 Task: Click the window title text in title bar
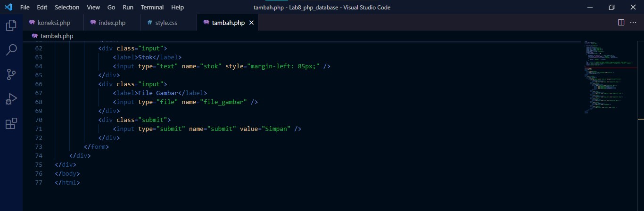322,7
